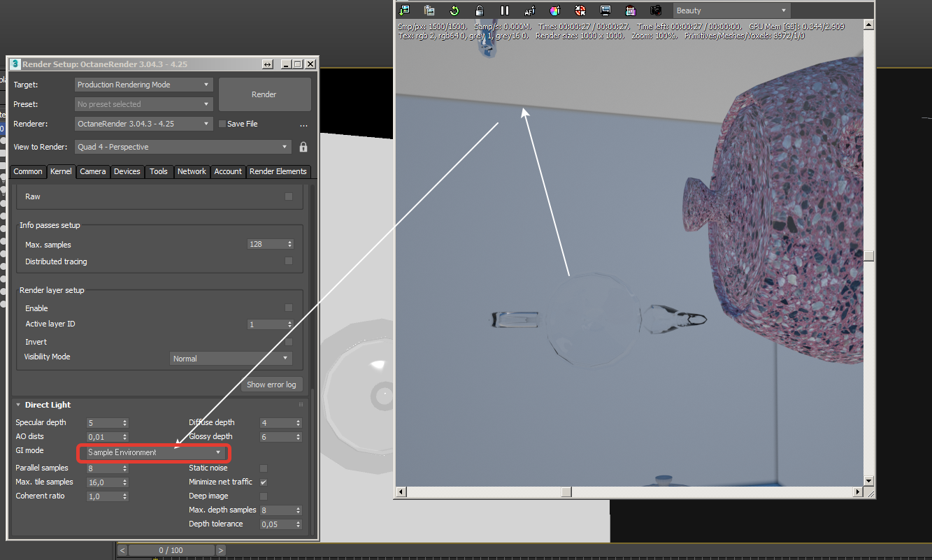Click the Depth tolerance value field
This screenshot has width=932, height=560.
pyautogui.click(x=276, y=524)
